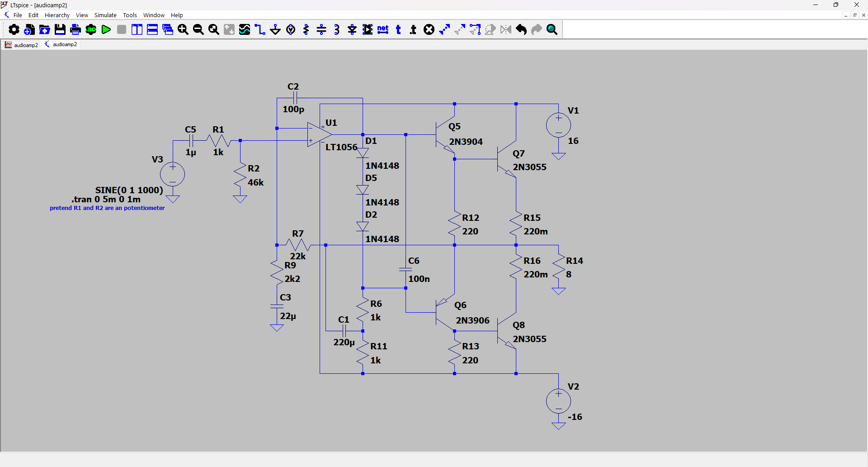The image size is (868, 467).
Task: Place a capacitor component
Action: [x=321, y=30]
